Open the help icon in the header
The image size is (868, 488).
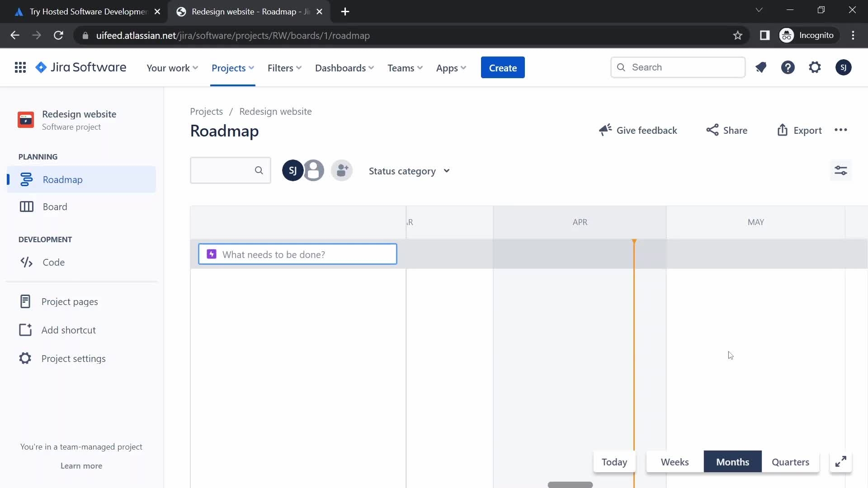tap(788, 67)
